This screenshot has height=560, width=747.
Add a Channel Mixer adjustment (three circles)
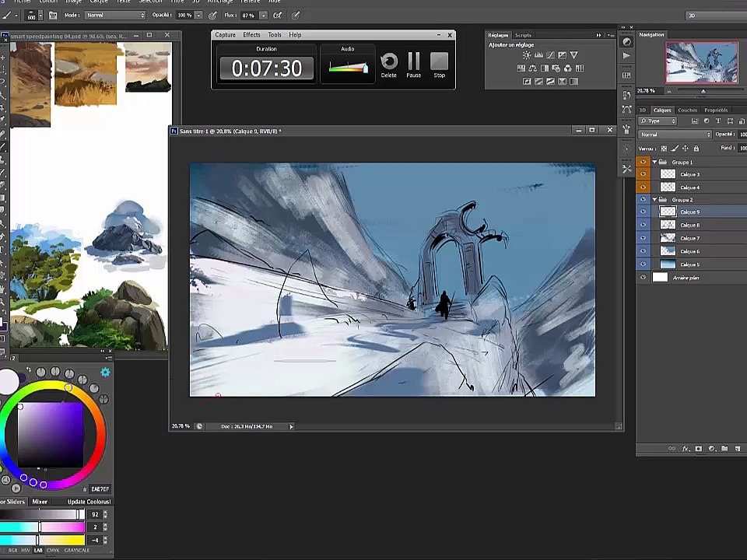pos(568,68)
